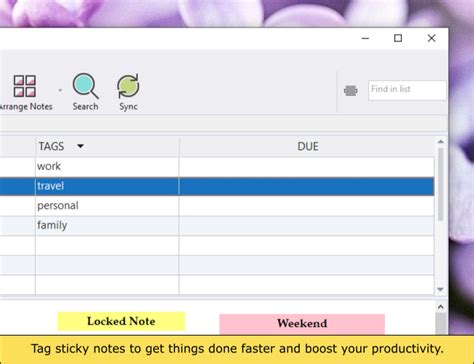Viewport: 474px width, 364px height.
Task: Open the pink Weekend note
Action: tap(302, 324)
